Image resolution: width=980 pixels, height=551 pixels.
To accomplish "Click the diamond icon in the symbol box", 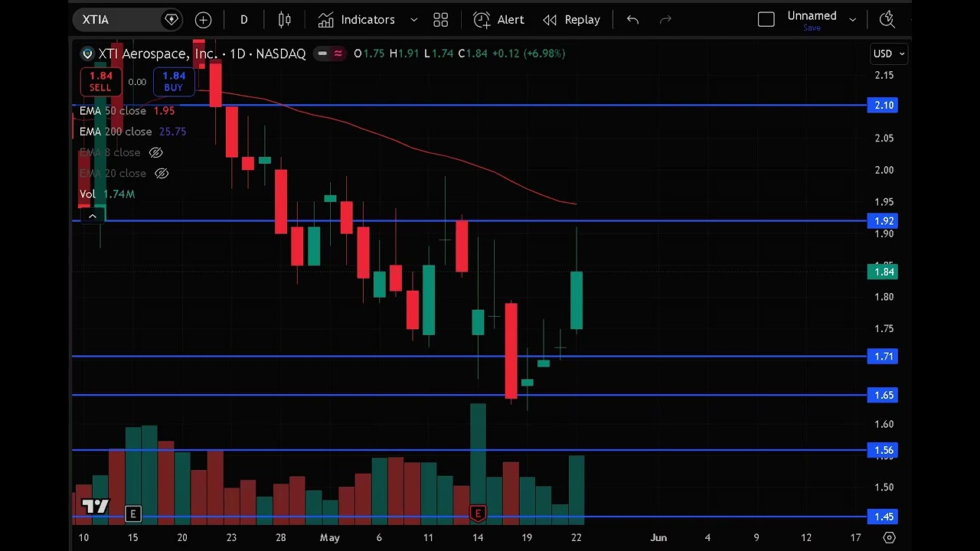I will 171,20.
